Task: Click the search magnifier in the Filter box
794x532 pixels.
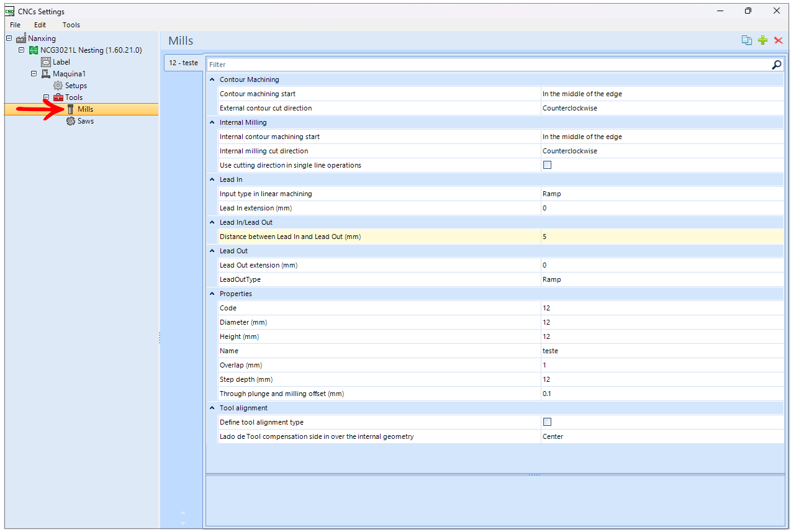Action: tap(777, 65)
